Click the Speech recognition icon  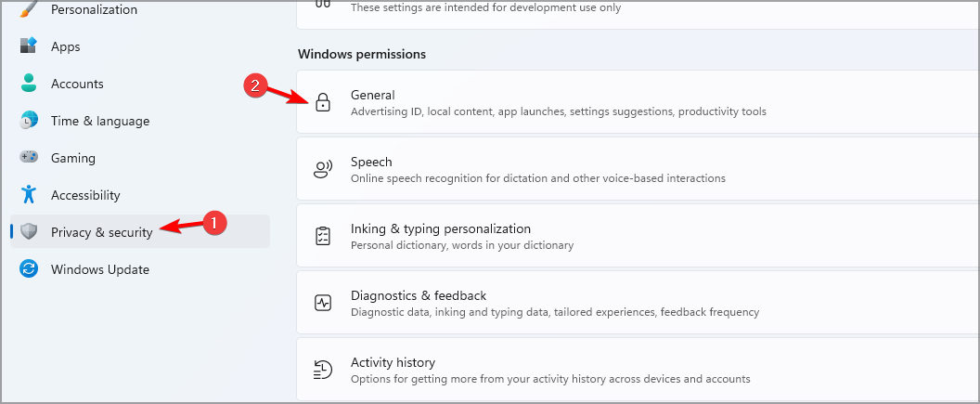coord(322,169)
